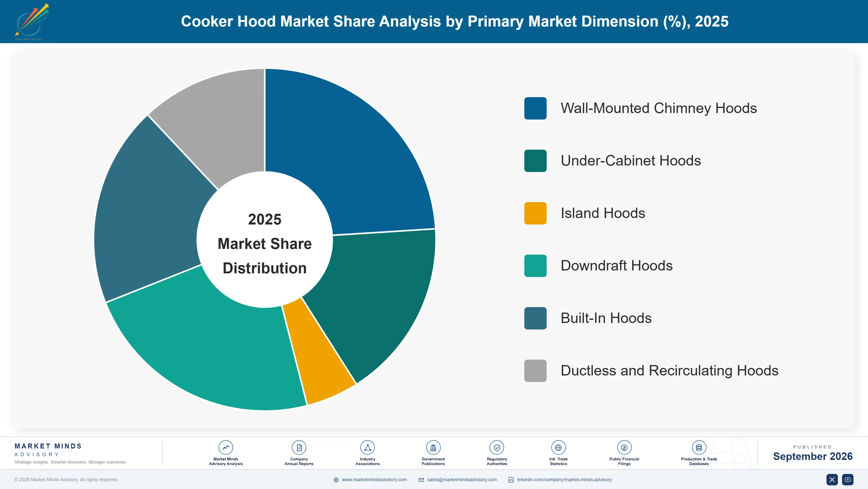Click the chart title text in header

(x=455, y=22)
